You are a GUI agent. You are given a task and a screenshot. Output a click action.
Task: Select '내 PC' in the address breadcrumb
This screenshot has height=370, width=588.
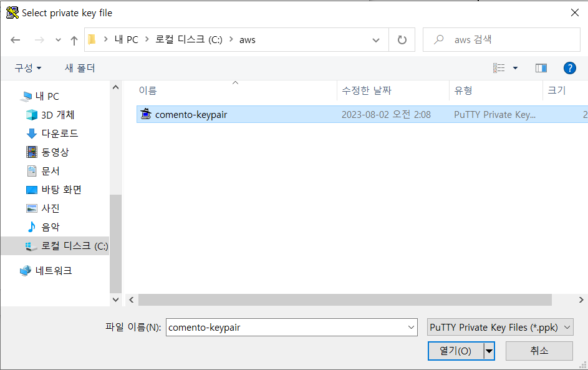click(127, 39)
